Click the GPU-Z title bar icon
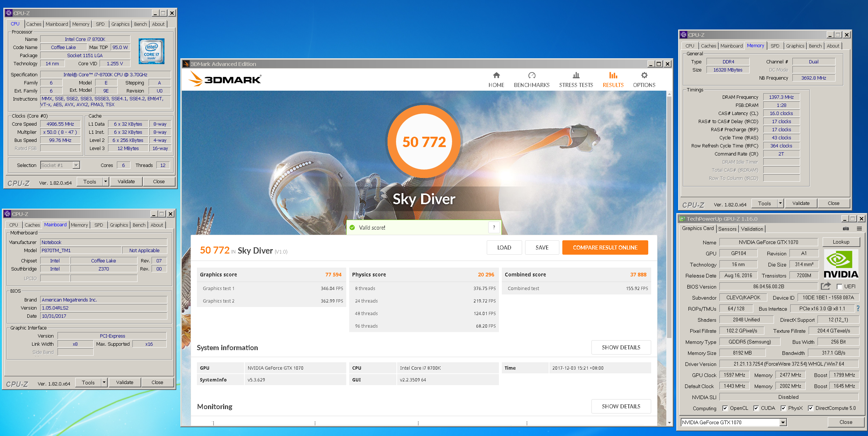 (x=682, y=219)
